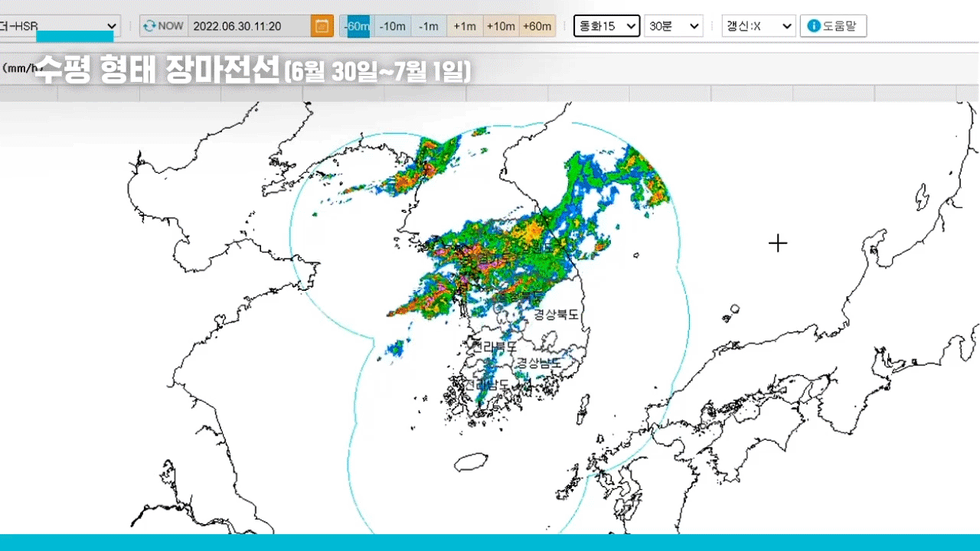Image resolution: width=980 pixels, height=551 pixels.
Task: Click the crosshair marker on the map
Action: point(778,243)
